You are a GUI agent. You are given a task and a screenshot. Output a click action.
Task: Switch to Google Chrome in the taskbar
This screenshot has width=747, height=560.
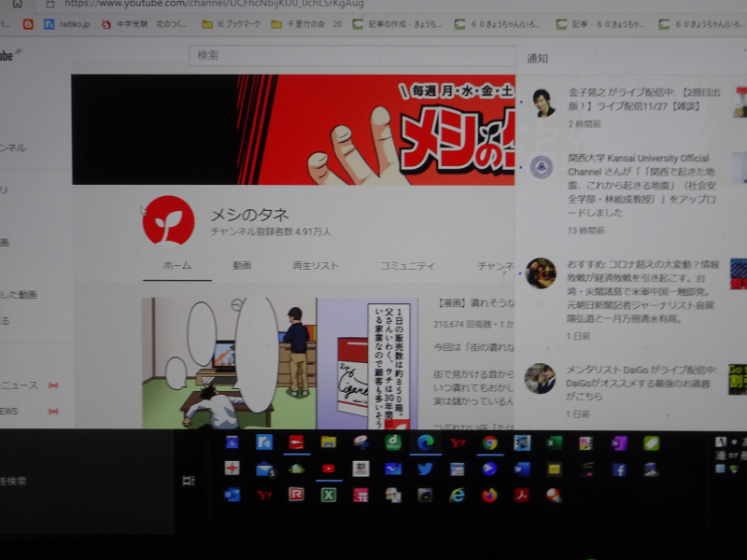(489, 442)
